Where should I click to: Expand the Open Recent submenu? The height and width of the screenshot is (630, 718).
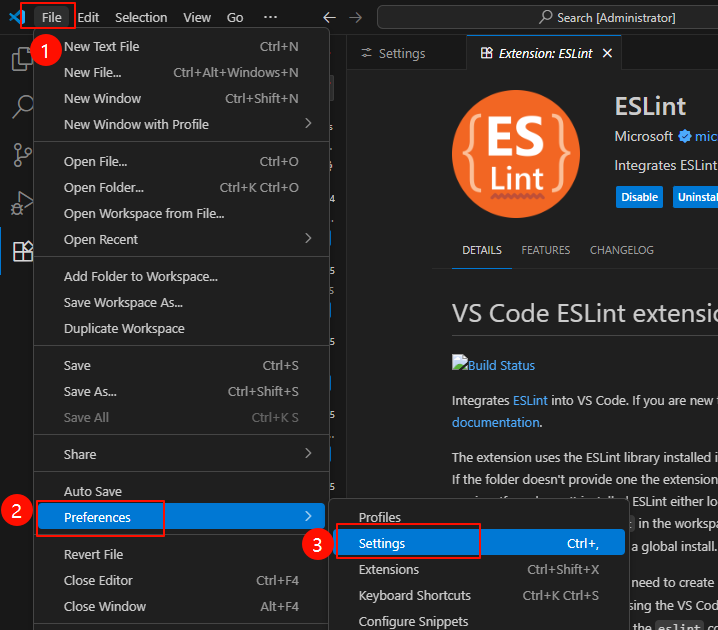coord(308,239)
